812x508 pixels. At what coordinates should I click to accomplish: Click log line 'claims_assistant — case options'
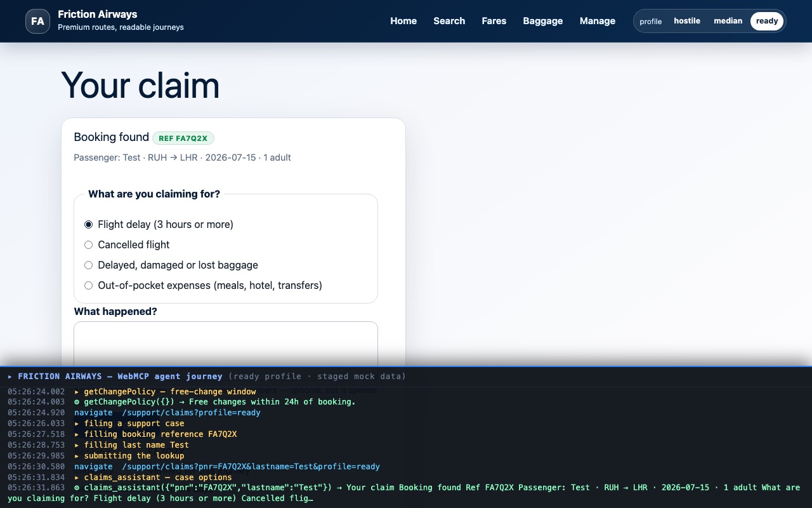(153, 478)
